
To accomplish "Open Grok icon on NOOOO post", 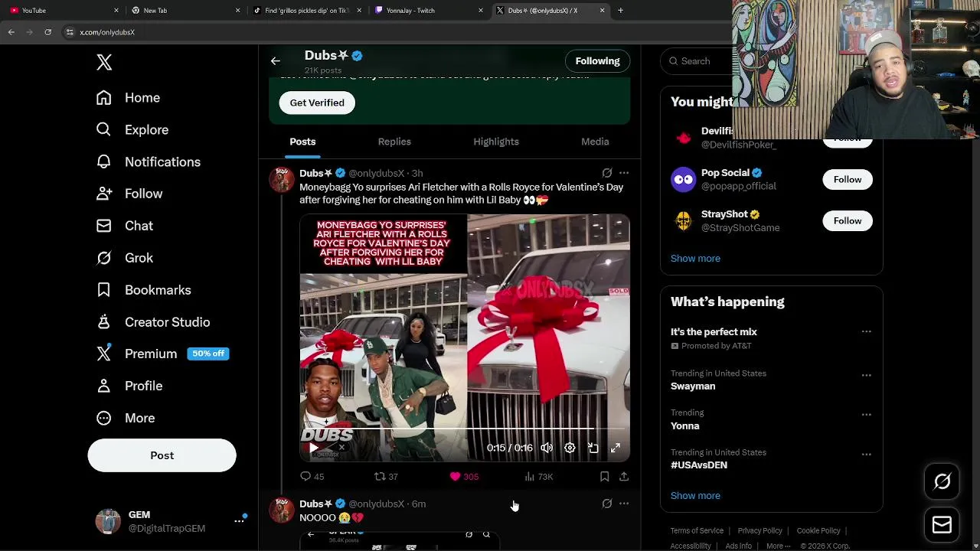I will (x=607, y=504).
